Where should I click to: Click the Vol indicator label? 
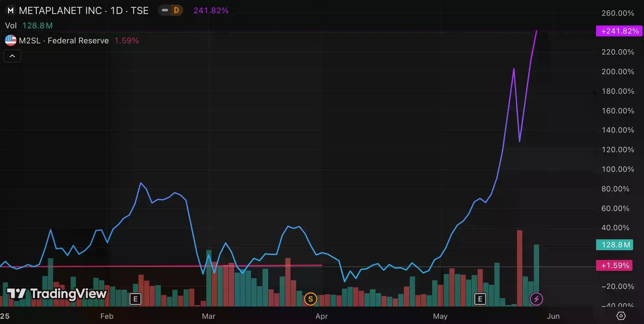pos(11,26)
